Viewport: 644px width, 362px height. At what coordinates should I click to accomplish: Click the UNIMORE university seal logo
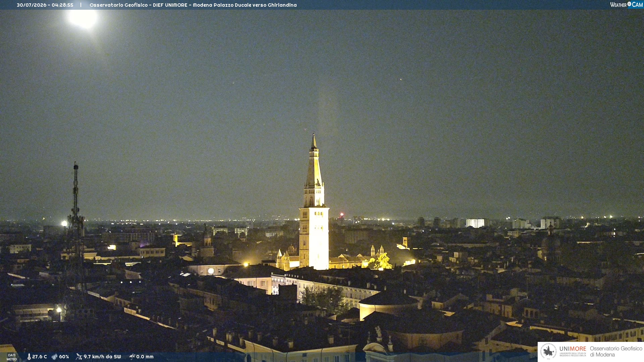pyautogui.click(x=548, y=352)
